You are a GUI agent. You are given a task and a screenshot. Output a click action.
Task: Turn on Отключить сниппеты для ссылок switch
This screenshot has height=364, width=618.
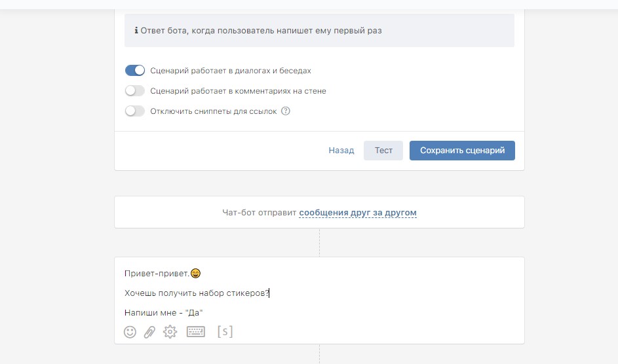coord(135,111)
